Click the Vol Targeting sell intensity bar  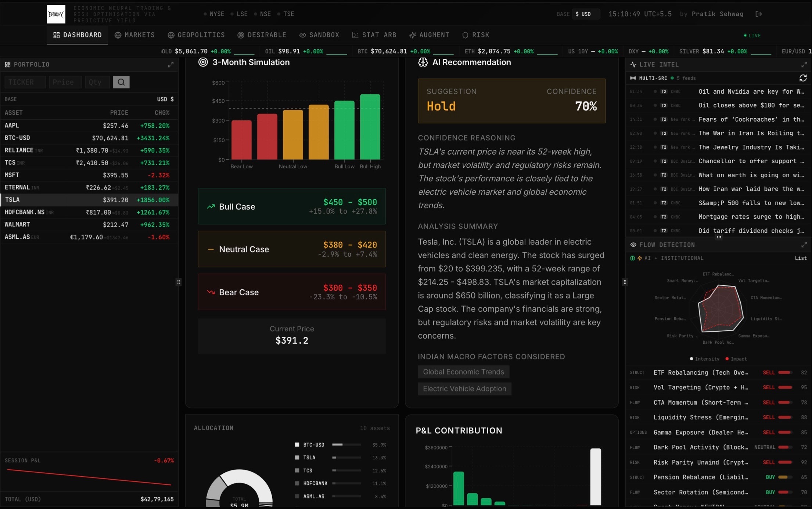click(785, 387)
